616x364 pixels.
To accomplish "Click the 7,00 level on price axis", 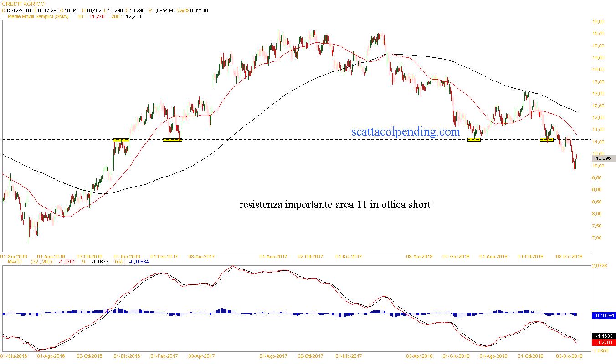I will 598,238.
